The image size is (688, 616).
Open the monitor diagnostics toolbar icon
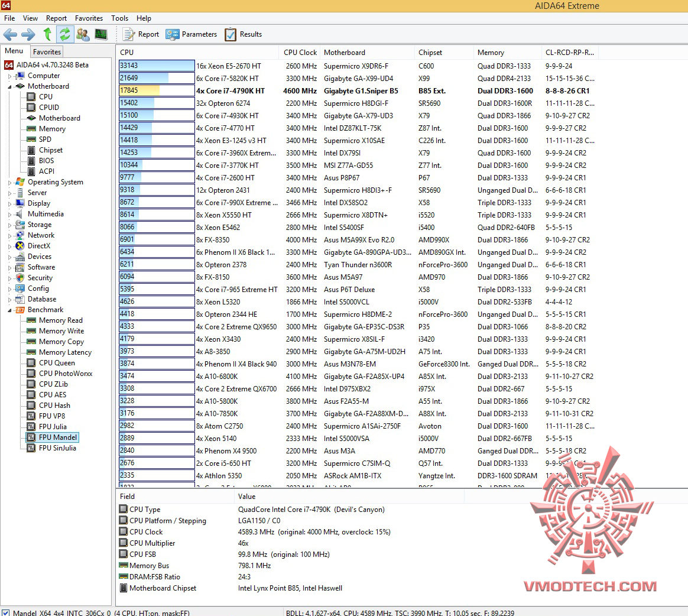101,34
